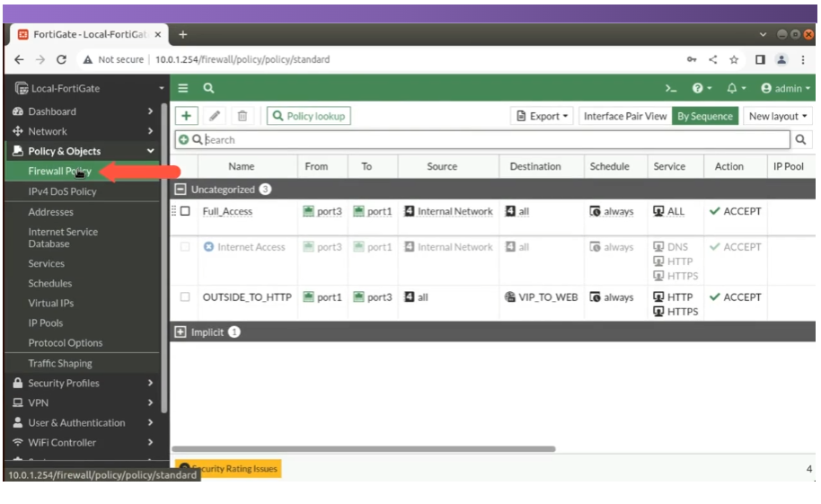Click the always schedule in OUTSIDE_TO_HTTP row
This screenshot has width=821, height=504.
(x=612, y=297)
